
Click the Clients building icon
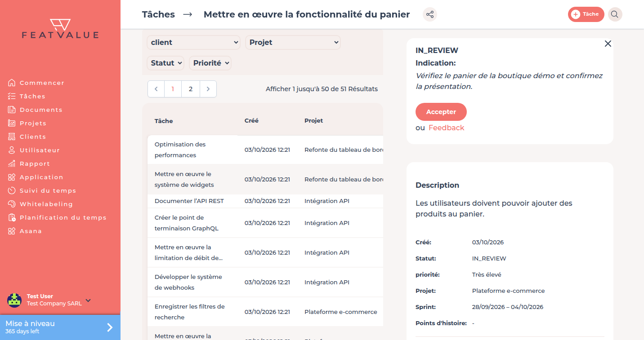tap(12, 137)
